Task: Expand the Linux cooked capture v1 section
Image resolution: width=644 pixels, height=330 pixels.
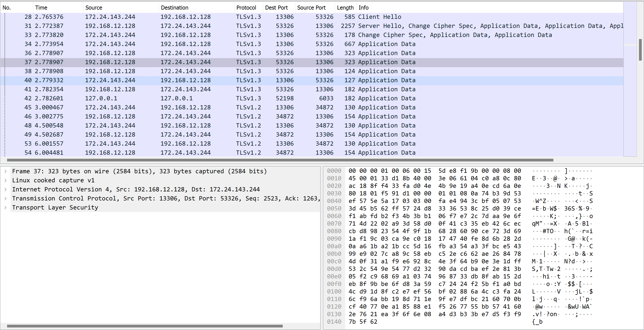Action: pos(6,180)
